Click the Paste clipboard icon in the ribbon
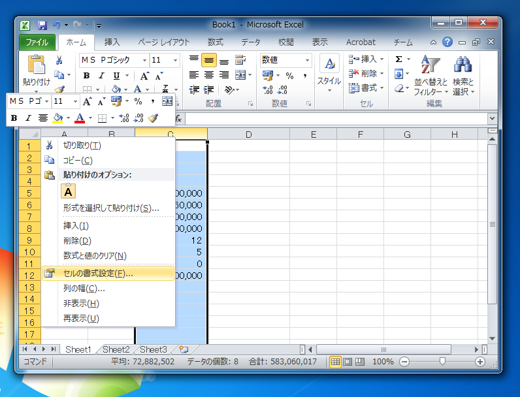Screen dimensions: 520x397 (36, 64)
